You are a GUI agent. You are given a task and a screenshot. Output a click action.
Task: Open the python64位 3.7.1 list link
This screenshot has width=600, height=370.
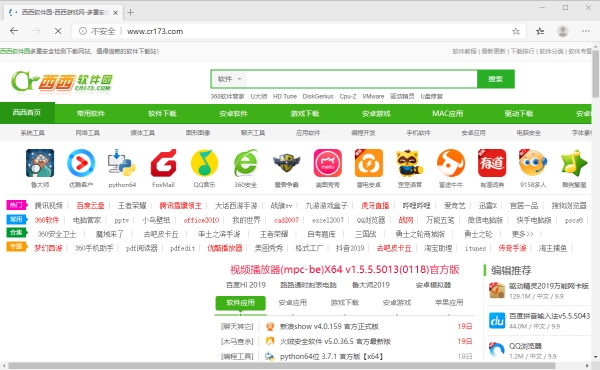pyautogui.click(x=331, y=357)
